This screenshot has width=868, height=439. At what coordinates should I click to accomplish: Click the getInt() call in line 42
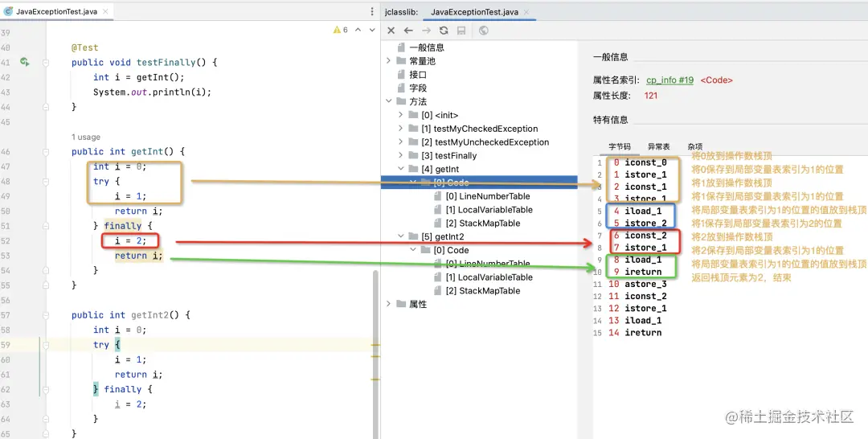click(158, 77)
